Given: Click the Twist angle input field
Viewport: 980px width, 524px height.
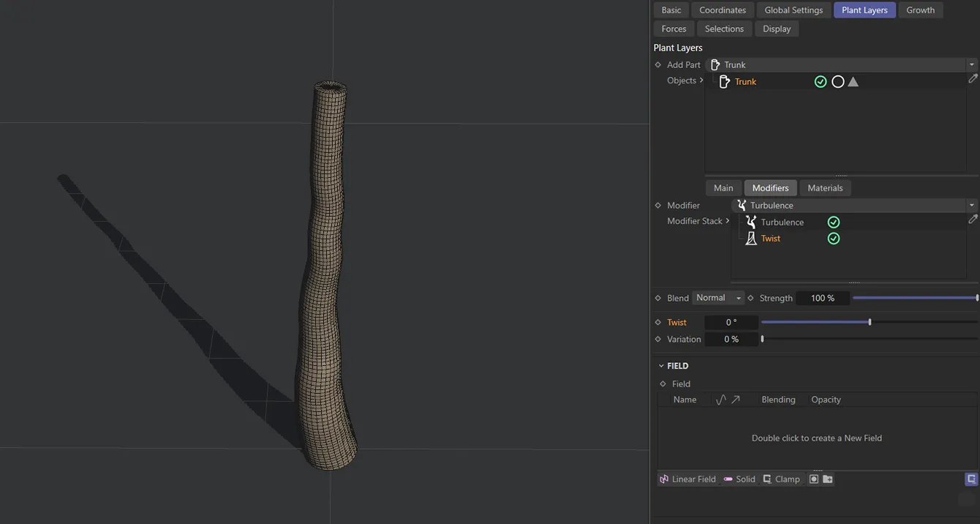Looking at the screenshot, I should pos(730,322).
